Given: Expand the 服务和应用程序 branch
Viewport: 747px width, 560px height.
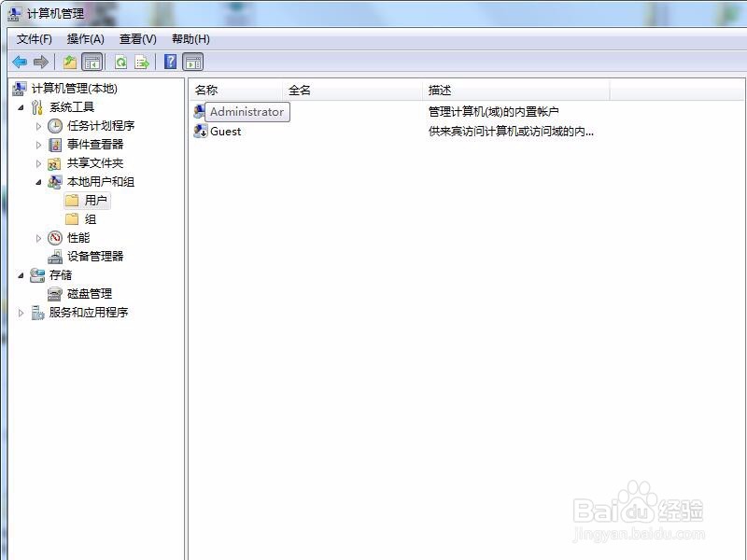Looking at the screenshot, I should 19,312.
